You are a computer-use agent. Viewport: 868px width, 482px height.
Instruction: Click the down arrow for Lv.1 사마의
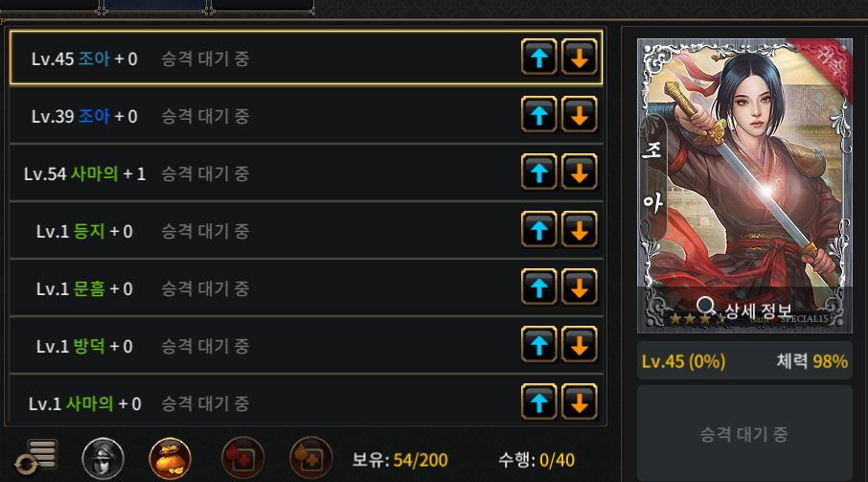(579, 402)
